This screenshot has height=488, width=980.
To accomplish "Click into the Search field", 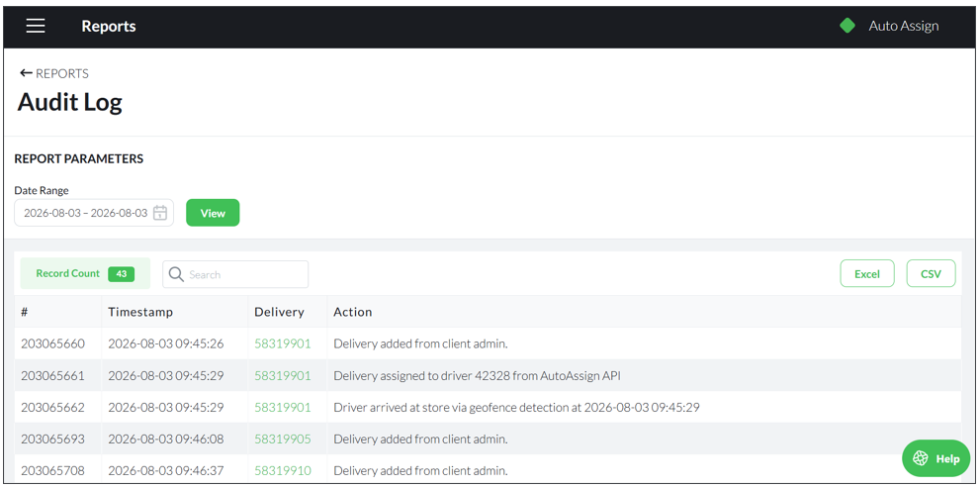I will pyautogui.click(x=235, y=274).
